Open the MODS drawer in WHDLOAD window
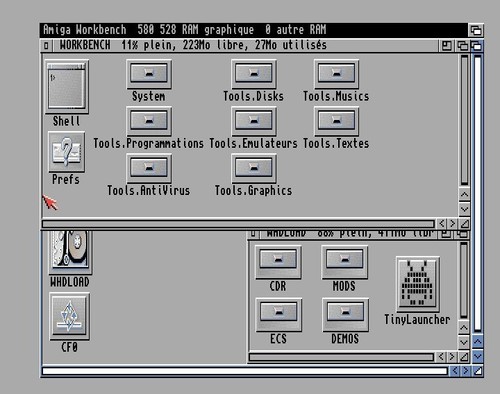The height and width of the screenshot is (394, 500). point(344,262)
